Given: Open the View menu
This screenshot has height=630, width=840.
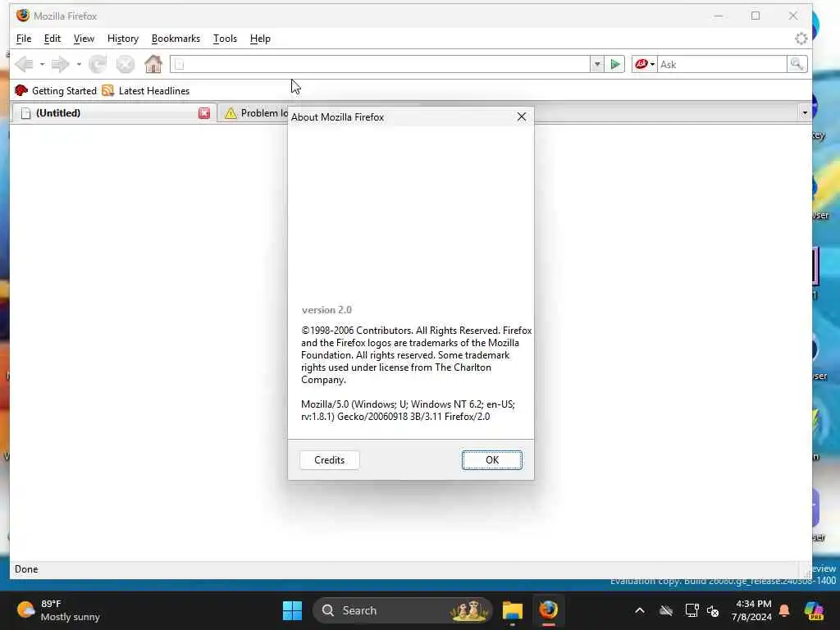Looking at the screenshot, I should 84,39.
